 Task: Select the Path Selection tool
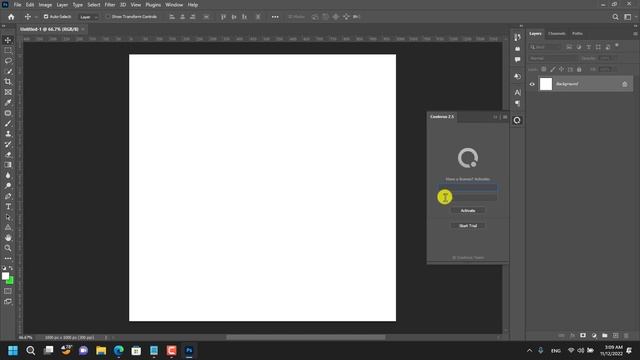(8, 217)
